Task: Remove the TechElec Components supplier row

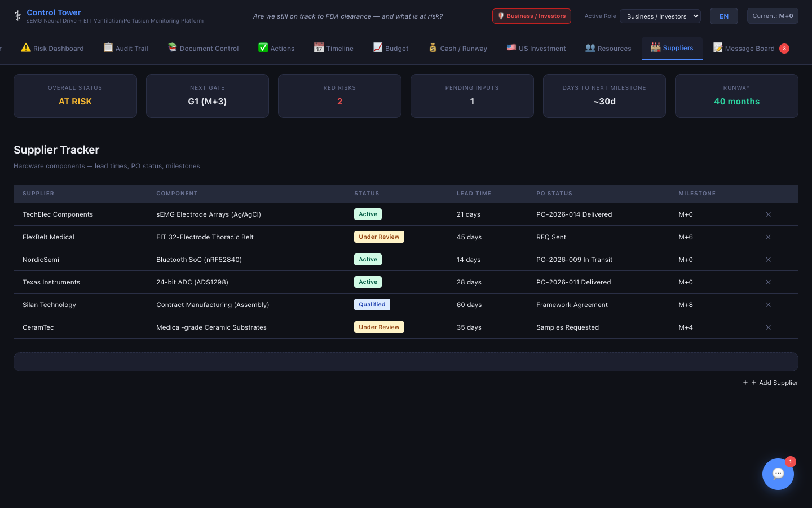Action: pyautogui.click(x=768, y=214)
